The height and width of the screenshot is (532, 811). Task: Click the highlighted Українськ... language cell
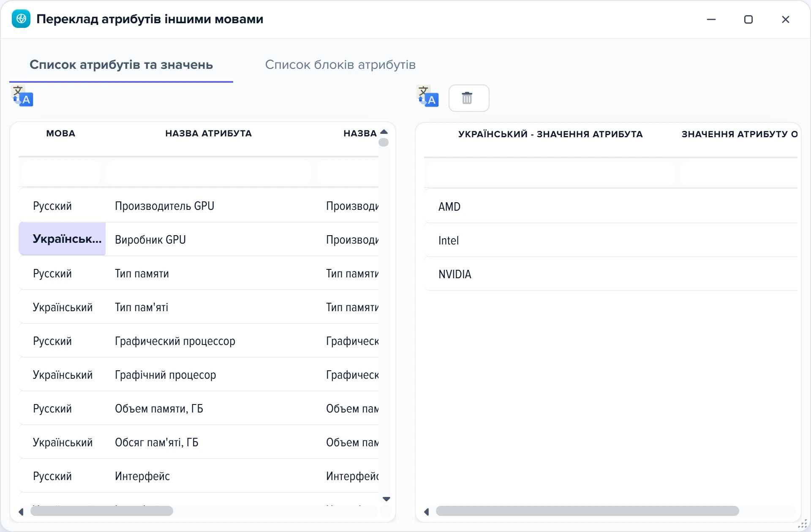[62, 239]
